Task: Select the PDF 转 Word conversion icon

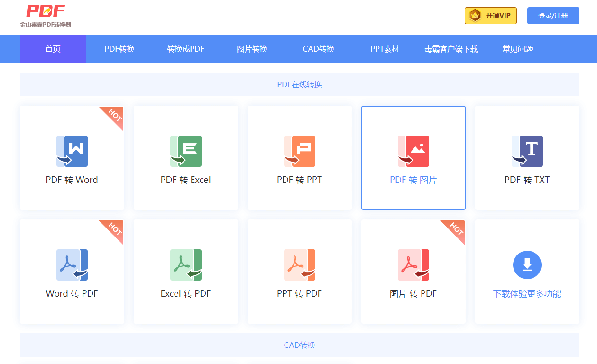Action: coord(72,151)
